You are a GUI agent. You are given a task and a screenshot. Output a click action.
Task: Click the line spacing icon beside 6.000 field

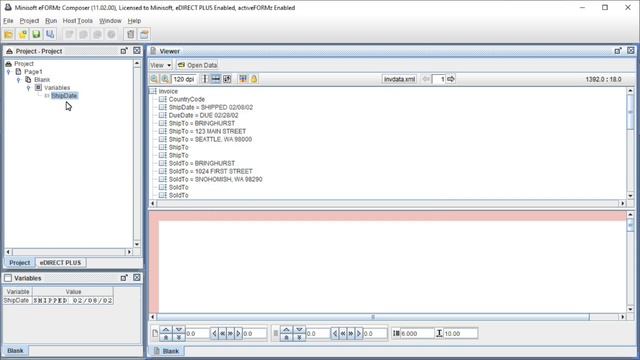[396, 333]
